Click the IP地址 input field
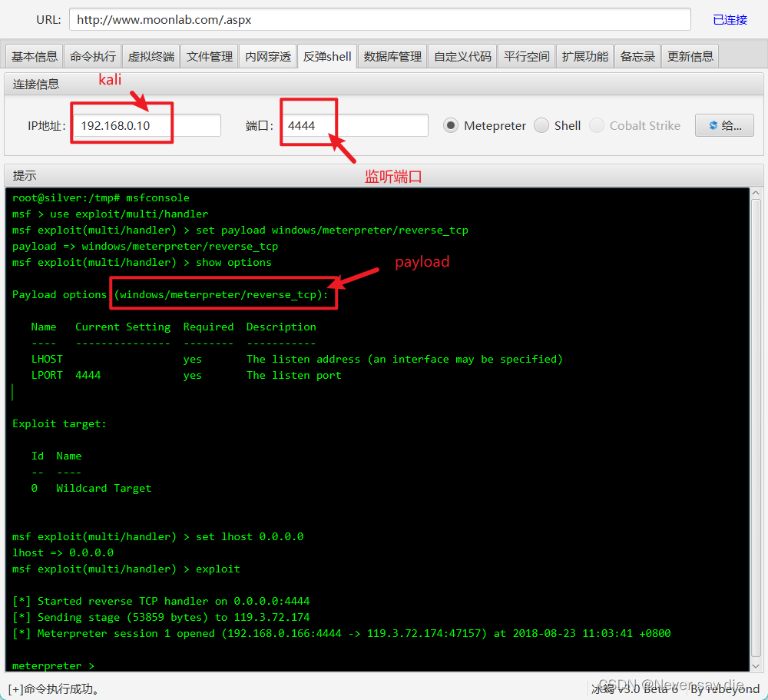 pyautogui.click(x=147, y=125)
